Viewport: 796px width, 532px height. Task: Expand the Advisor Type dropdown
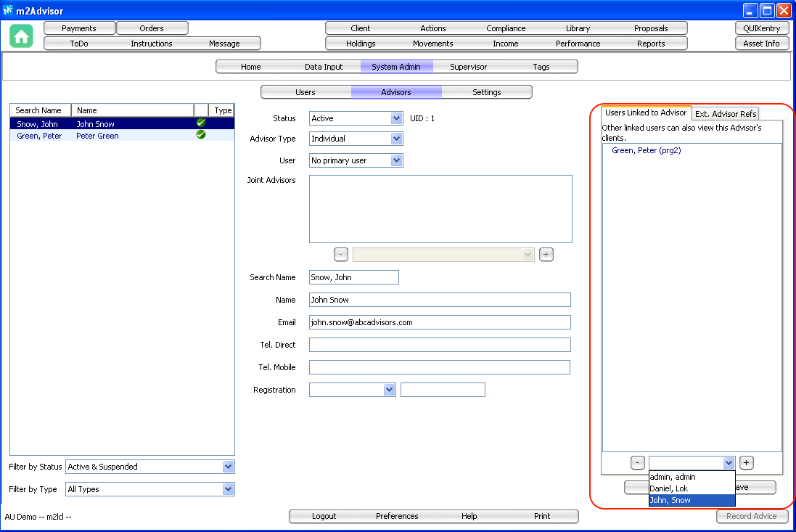point(396,139)
